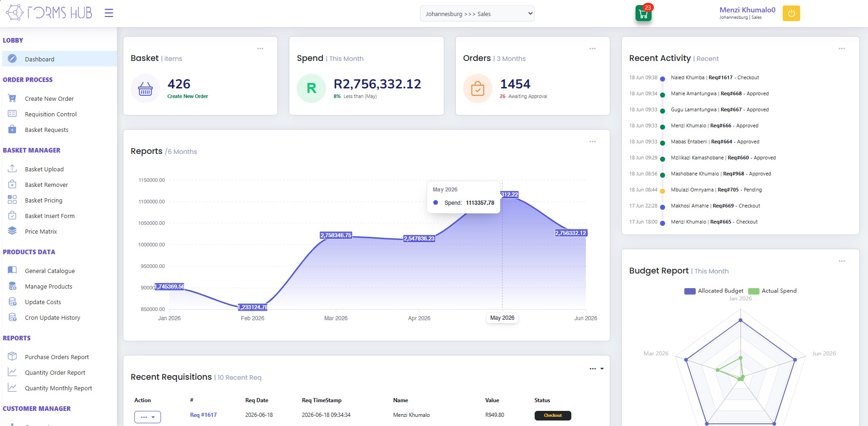Click the Req#669 Checkout activity entry
The image size is (868, 426).
coord(715,206)
